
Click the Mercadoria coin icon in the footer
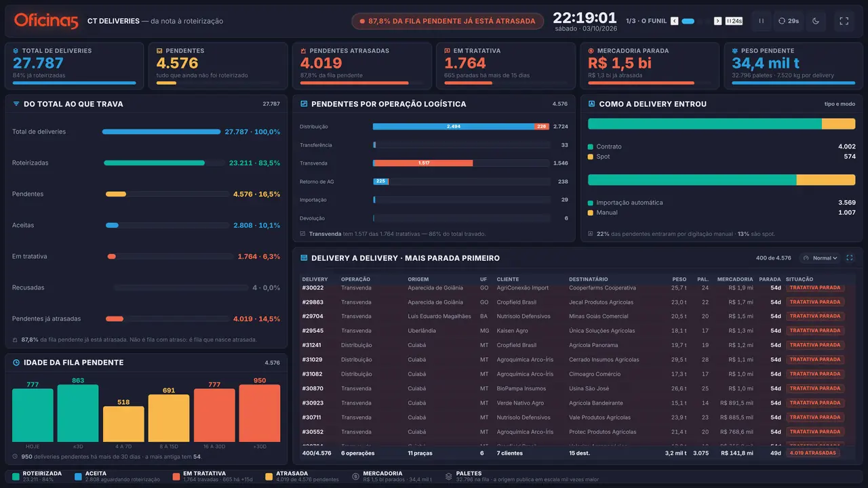[356, 476]
